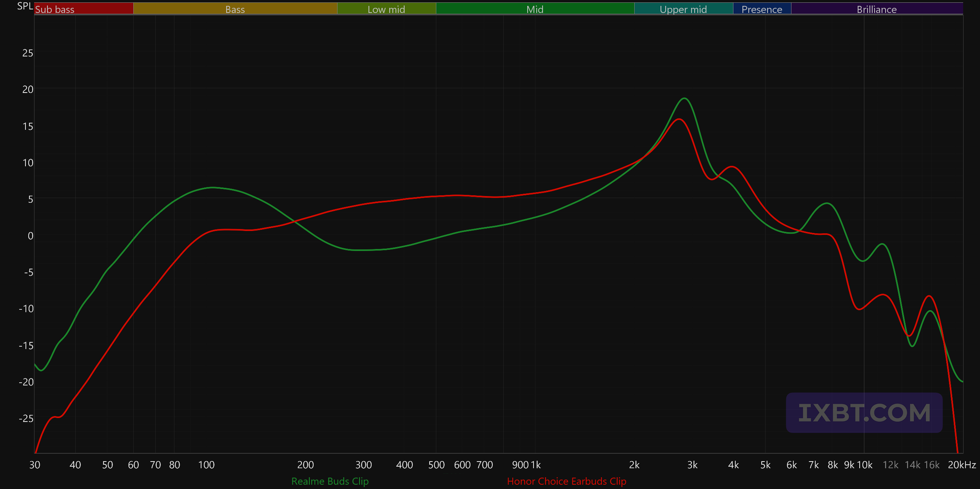Click the Brilliance band header
980x489 pixels.
[x=877, y=9]
